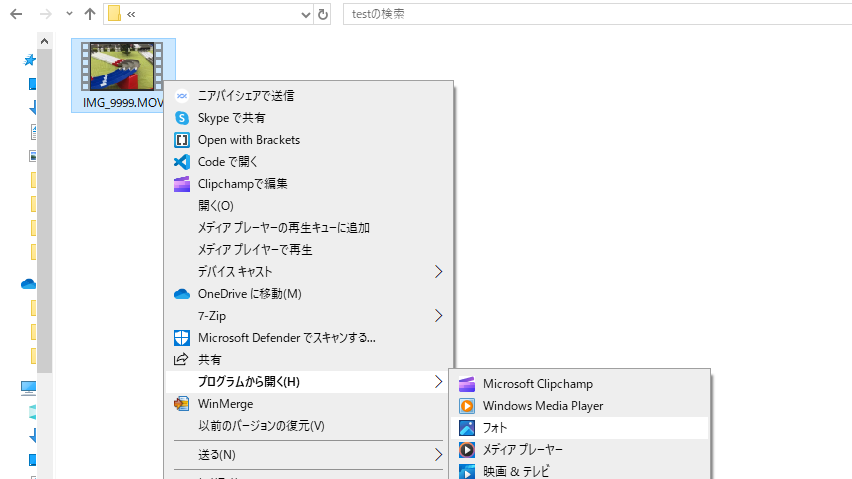
Task: Go forward with the right arrow
Action: [x=46, y=14]
